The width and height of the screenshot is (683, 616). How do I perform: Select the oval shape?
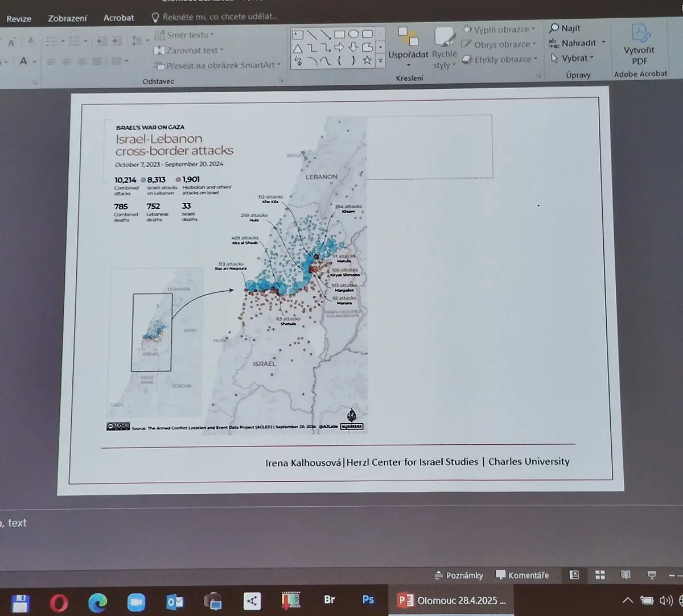[x=353, y=35]
